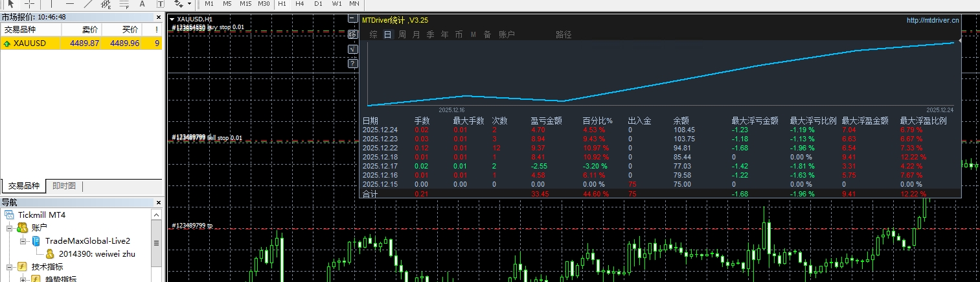Select Tickmill MT4 in navigator tree
Screen dimensions: 980x282
click(x=42, y=215)
